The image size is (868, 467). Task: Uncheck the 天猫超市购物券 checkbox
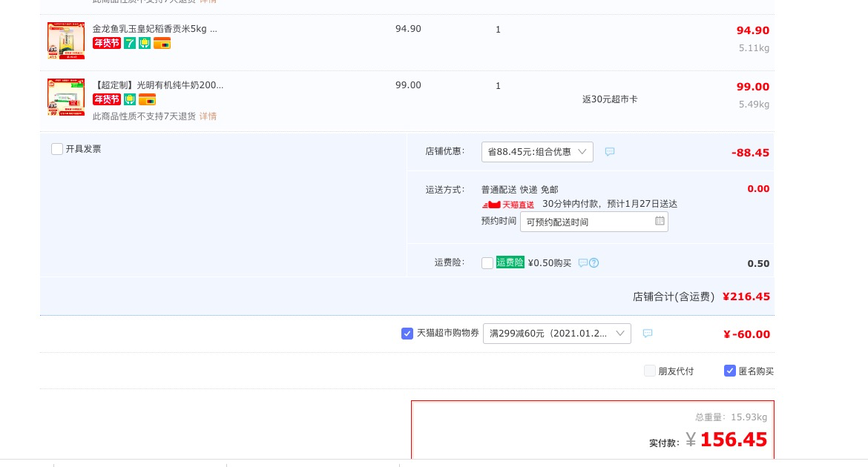(407, 334)
